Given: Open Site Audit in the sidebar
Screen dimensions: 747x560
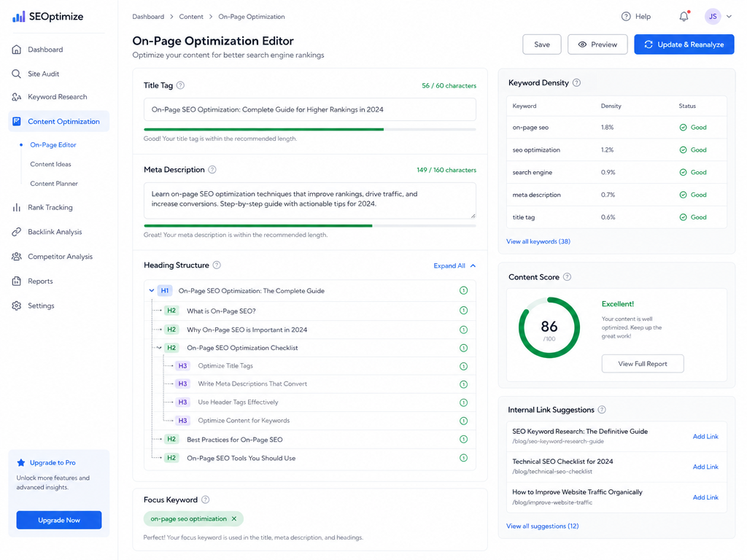Looking at the screenshot, I should (58, 74).
